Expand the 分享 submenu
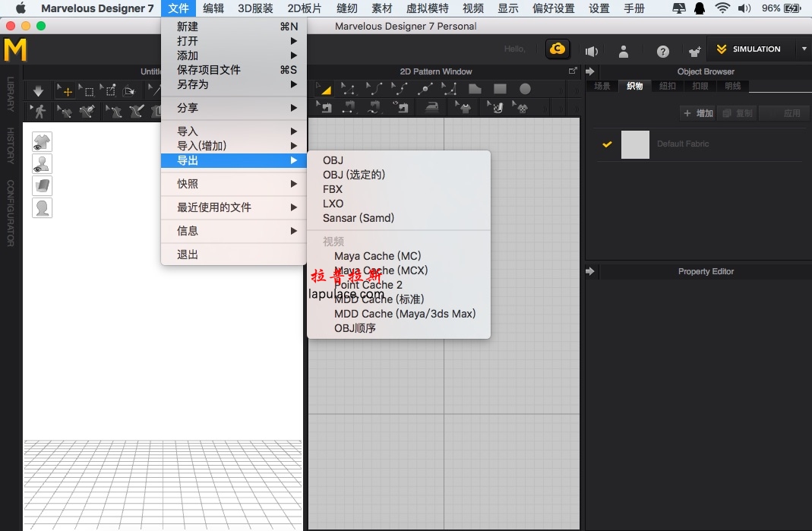Viewport: 812px width, 531px height. coord(234,108)
